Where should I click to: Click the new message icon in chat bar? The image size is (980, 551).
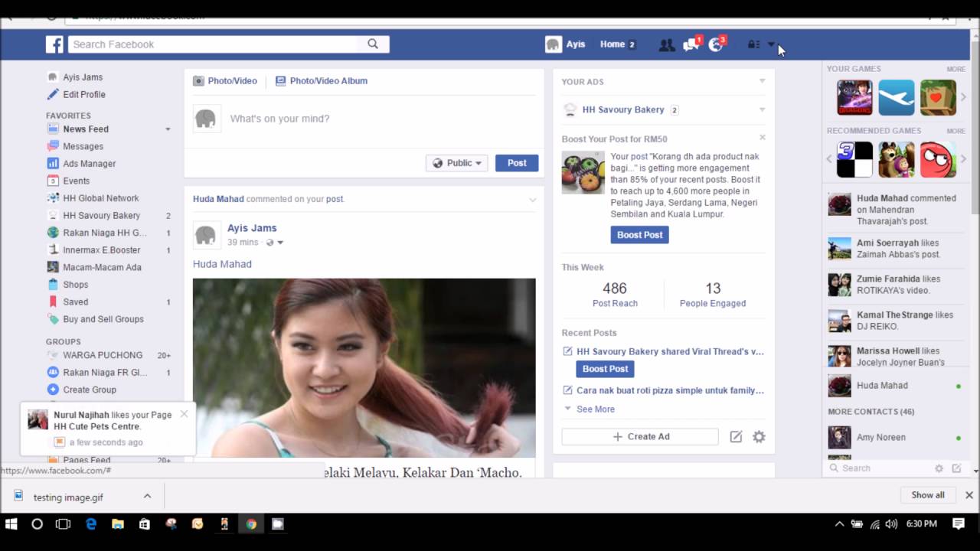click(x=956, y=468)
